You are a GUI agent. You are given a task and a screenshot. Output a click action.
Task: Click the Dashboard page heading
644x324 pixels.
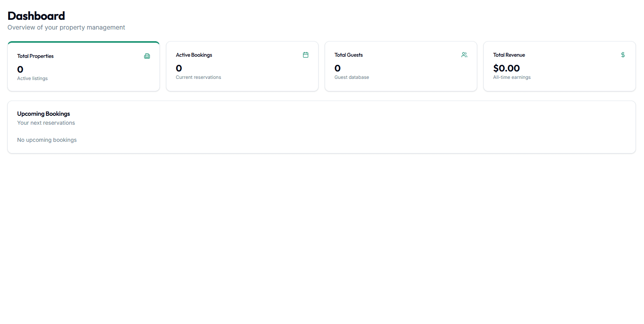coord(36,16)
